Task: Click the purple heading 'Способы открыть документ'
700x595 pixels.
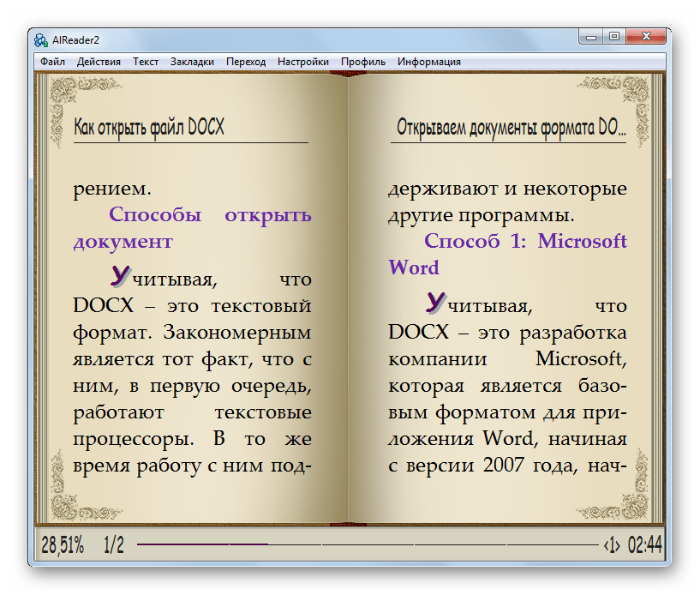Action: tap(192, 228)
